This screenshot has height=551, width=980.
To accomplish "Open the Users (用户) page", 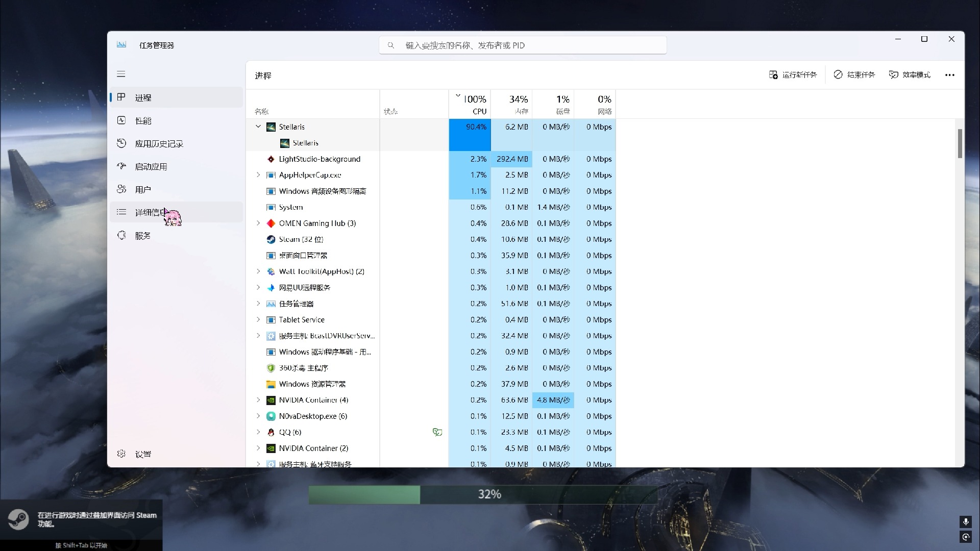I will tap(142, 190).
